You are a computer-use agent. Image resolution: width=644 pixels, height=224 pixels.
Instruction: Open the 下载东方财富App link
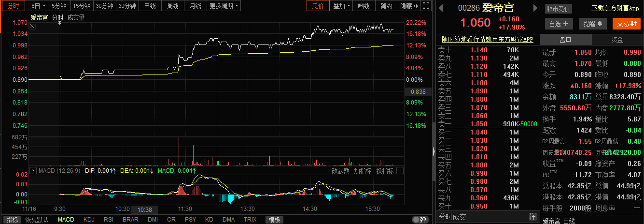612,8
